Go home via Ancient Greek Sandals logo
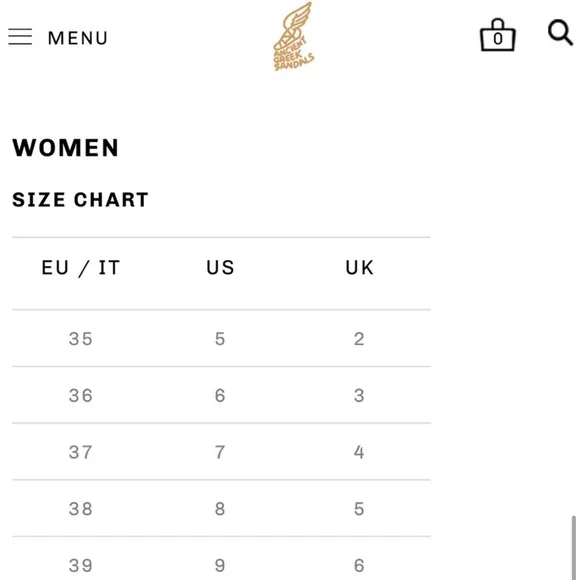This screenshot has height=580, width=580. coord(294,36)
